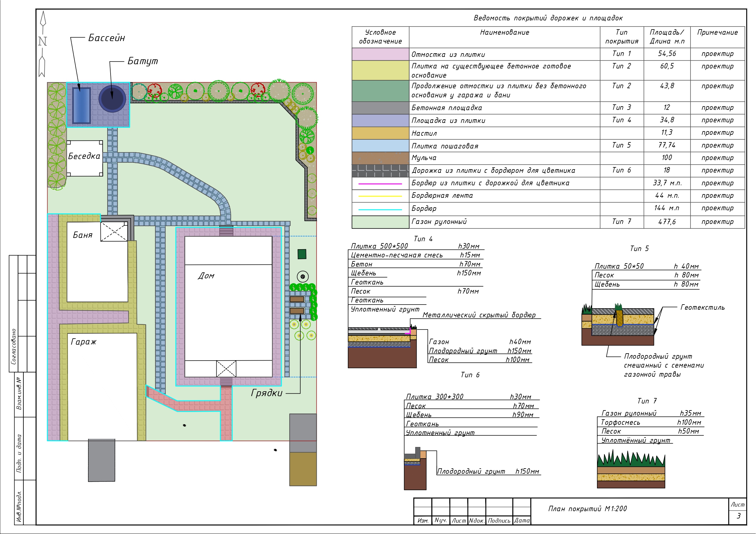The width and height of the screenshot is (756, 534).
Task: Click the Гараж label on the plan
Action: point(83,342)
